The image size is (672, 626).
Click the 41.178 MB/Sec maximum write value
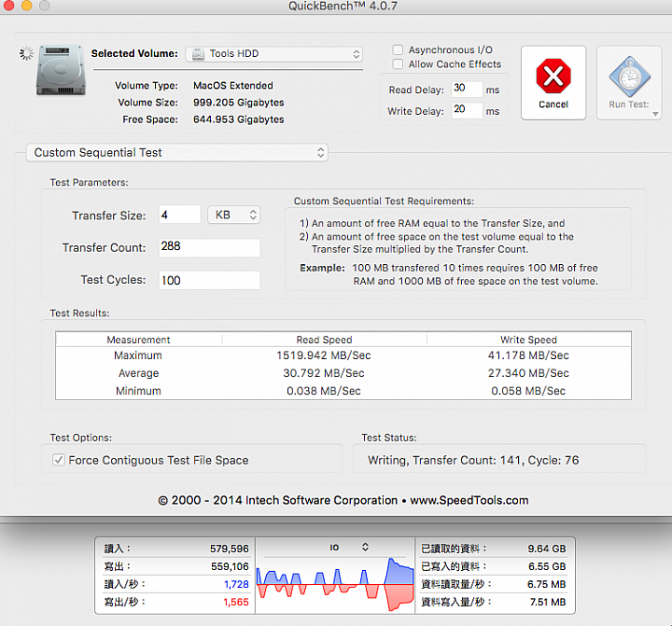pyautogui.click(x=528, y=355)
